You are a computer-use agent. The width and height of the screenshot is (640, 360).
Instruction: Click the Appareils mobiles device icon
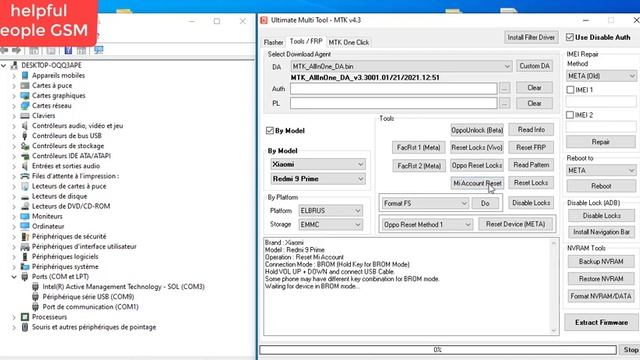click(x=25, y=76)
